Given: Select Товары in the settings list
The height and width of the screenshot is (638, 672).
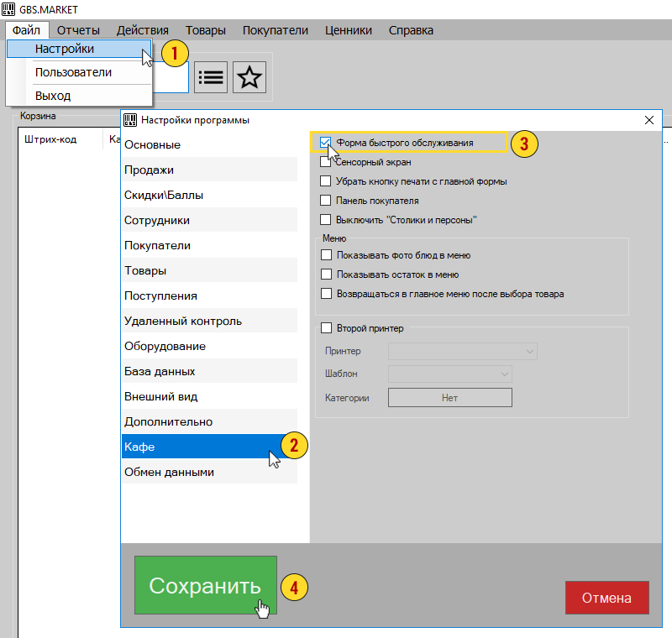Looking at the screenshot, I should pyautogui.click(x=209, y=270).
